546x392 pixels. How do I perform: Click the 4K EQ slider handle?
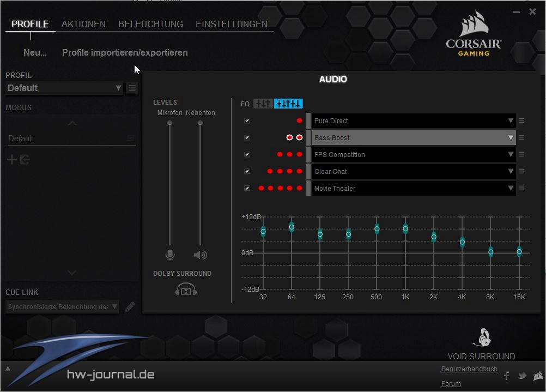[463, 242]
